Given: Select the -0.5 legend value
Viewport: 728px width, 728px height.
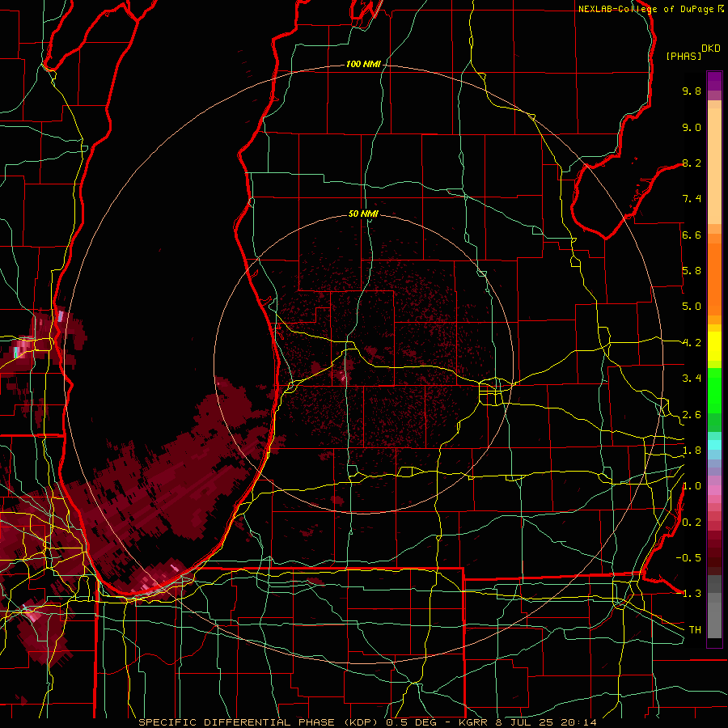Looking at the screenshot, I should (x=688, y=558).
